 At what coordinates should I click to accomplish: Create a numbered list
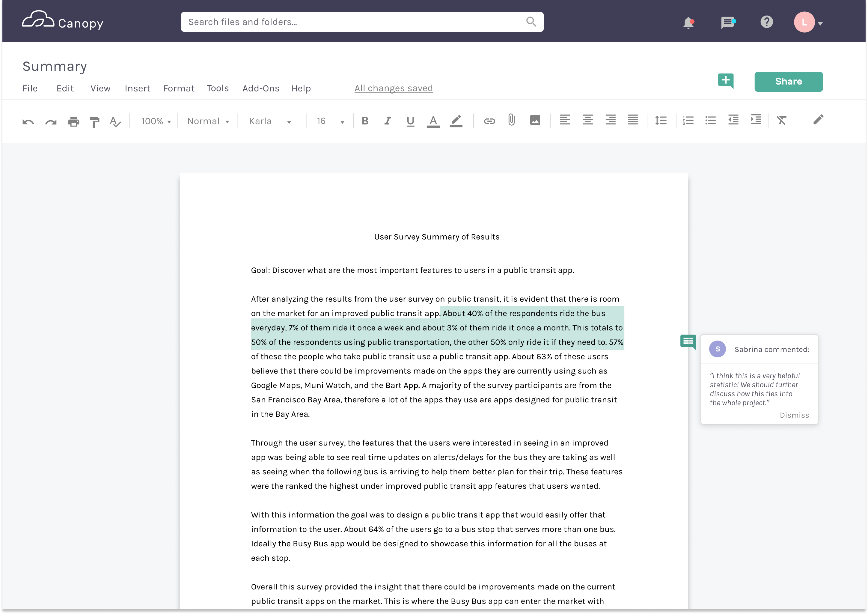tap(688, 120)
